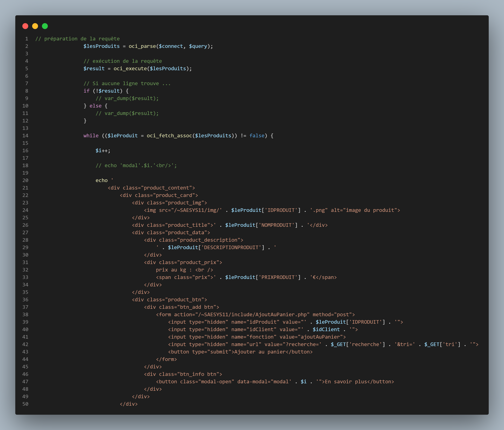
Task: Click div class="product_prix" line
Action: tap(183, 262)
